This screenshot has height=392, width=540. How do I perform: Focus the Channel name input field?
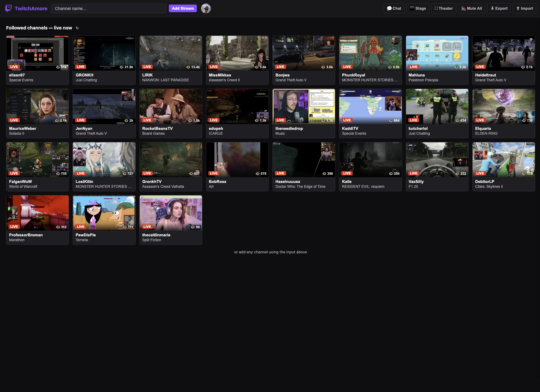(x=108, y=8)
